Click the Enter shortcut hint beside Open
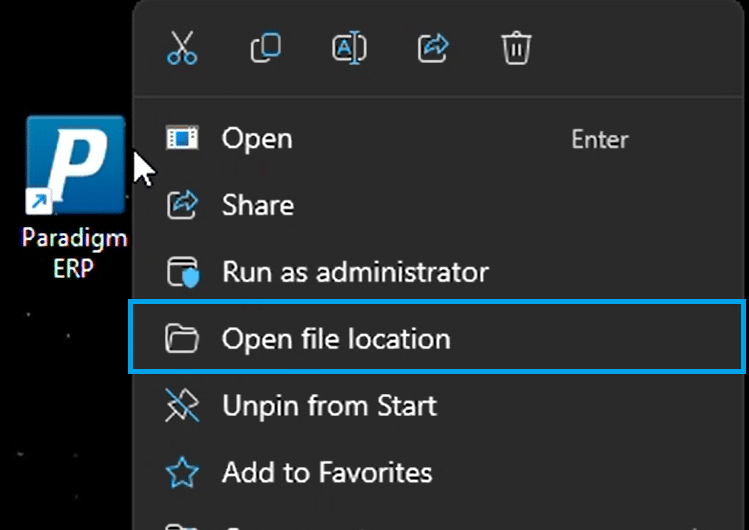 (x=600, y=139)
